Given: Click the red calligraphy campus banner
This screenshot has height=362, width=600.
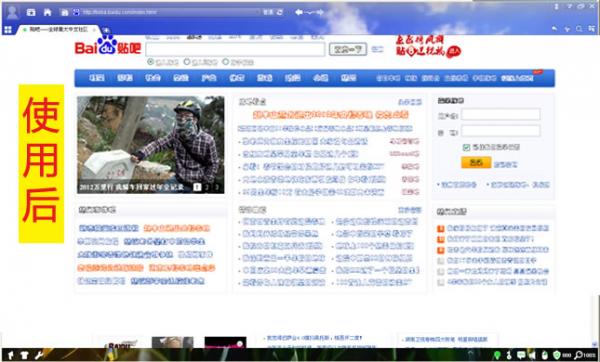Looking at the screenshot, I should [428, 46].
